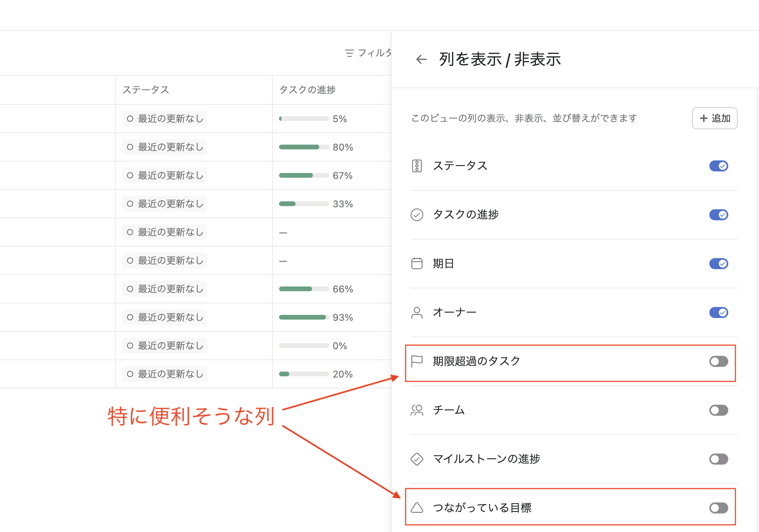Enable the つながっている目標 toggle
Image resolution: width=759 pixels, height=532 pixels.
click(x=718, y=508)
